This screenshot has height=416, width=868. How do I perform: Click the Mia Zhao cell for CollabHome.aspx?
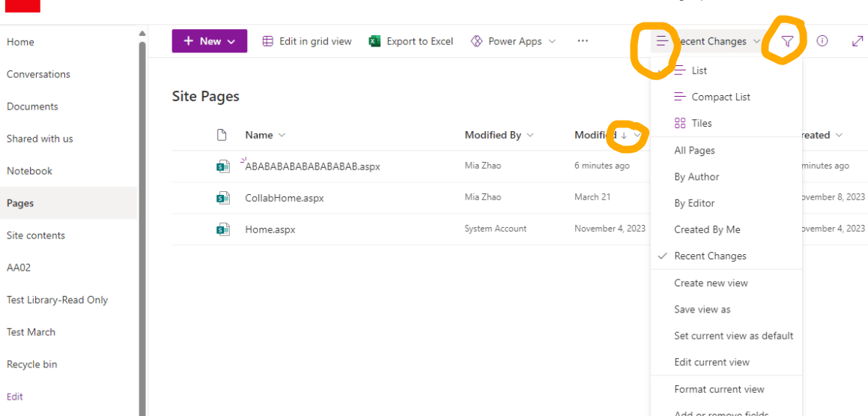pyautogui.click(x=483, y=197)
